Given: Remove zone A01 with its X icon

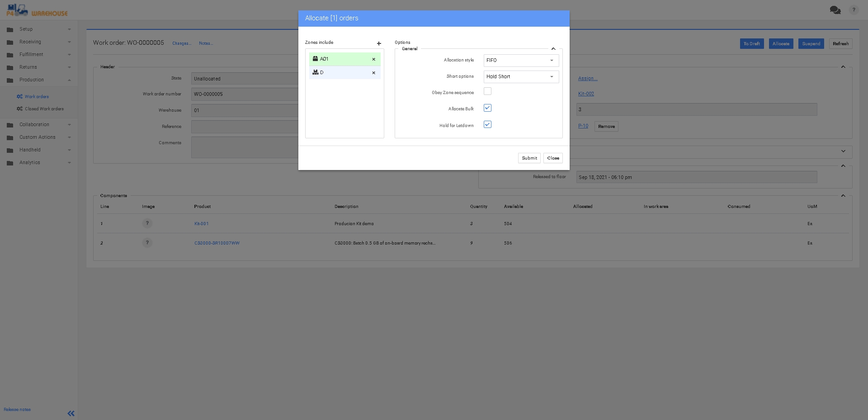Looking at the screenshot, I should click(x=373, y=59).
